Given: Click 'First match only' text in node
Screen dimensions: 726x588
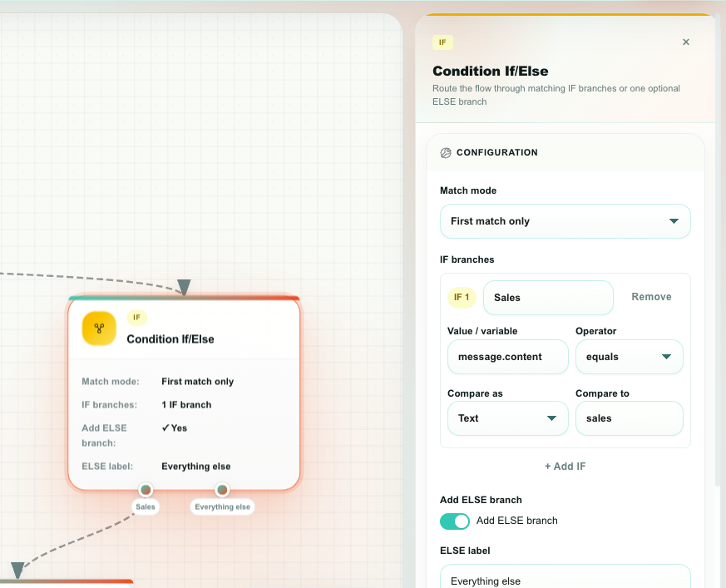Looking at the screenshot, I should 197,382.
